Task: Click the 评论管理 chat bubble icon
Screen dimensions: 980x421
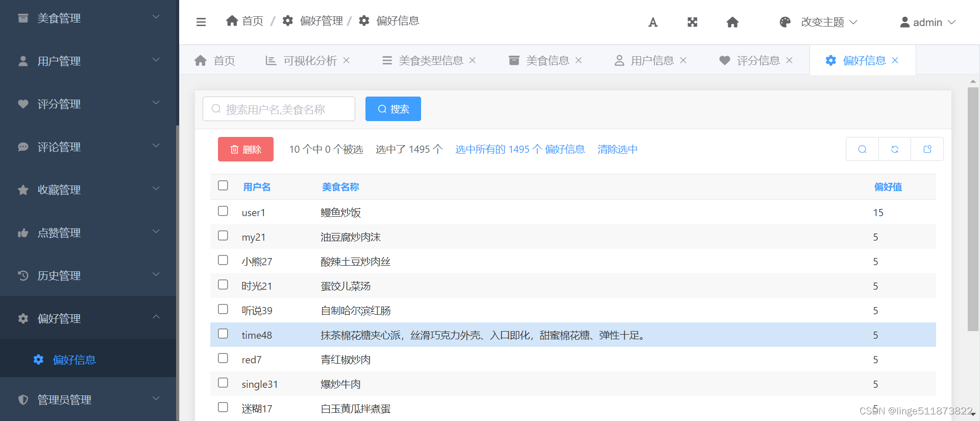Action: click(23, 147)
